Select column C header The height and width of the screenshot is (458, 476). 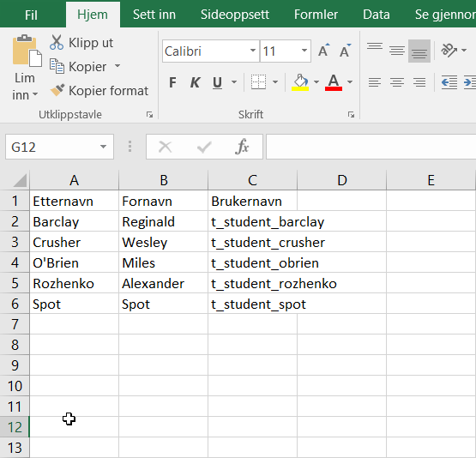pos(252,180)
